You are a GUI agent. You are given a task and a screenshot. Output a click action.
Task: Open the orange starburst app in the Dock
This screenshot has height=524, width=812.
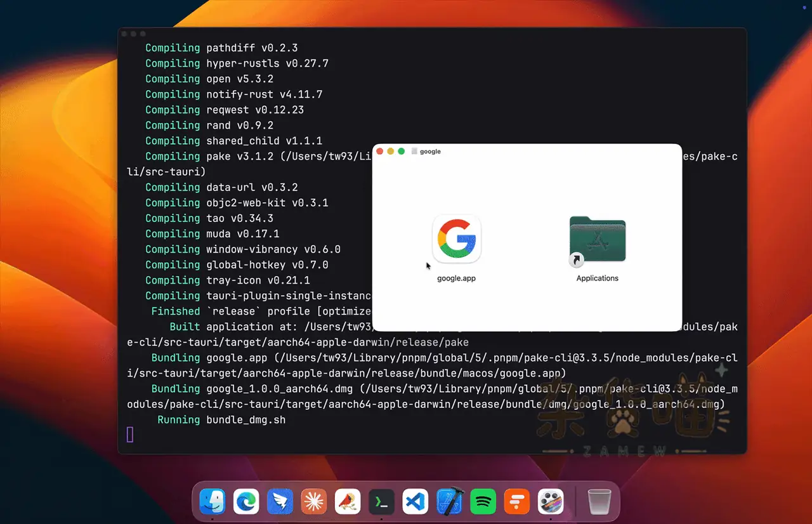[313, 502]
